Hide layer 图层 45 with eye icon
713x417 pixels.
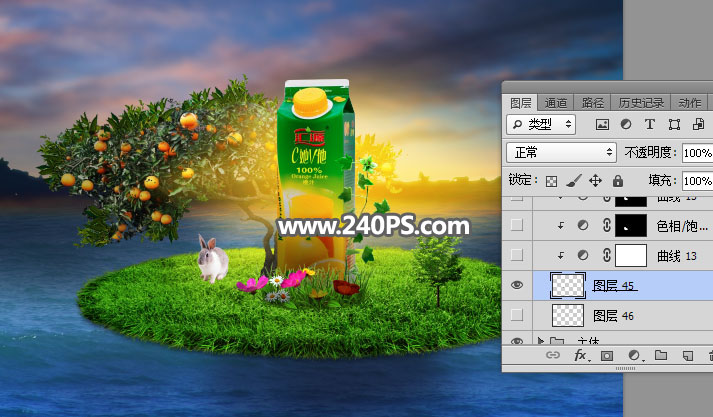pos(517,285)
